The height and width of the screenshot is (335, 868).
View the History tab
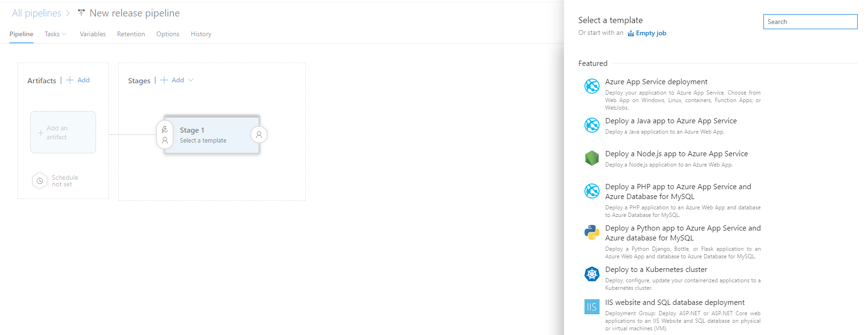pos(201,34)
